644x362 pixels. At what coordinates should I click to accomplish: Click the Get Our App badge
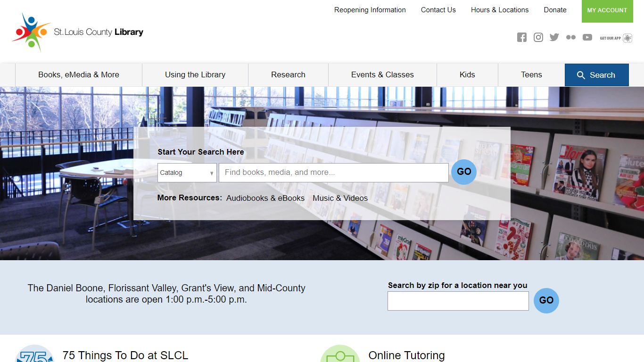click(616, 38)
